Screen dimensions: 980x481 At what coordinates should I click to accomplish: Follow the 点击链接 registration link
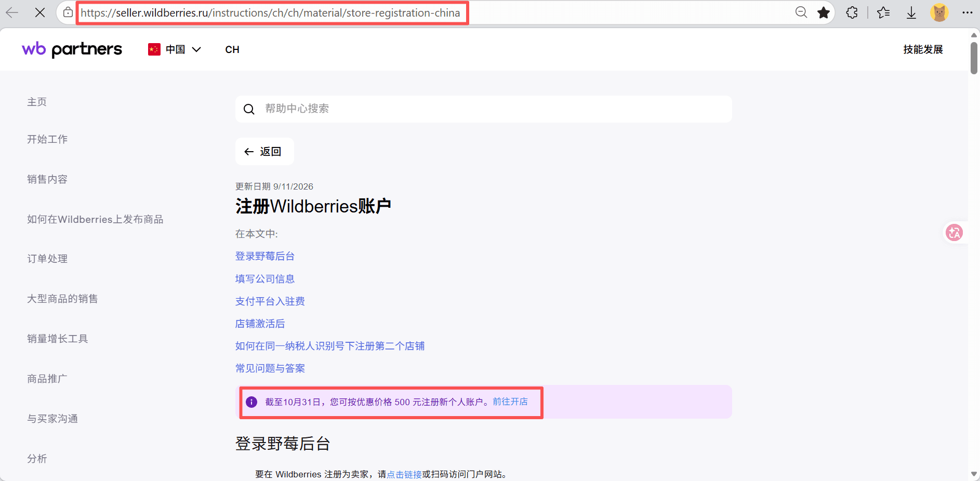(x=404, y=474)
